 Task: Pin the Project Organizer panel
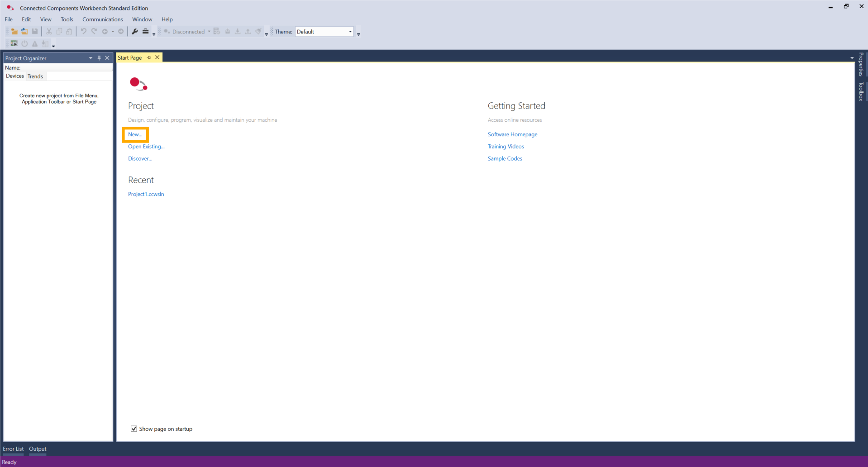[x=99, y=58]
